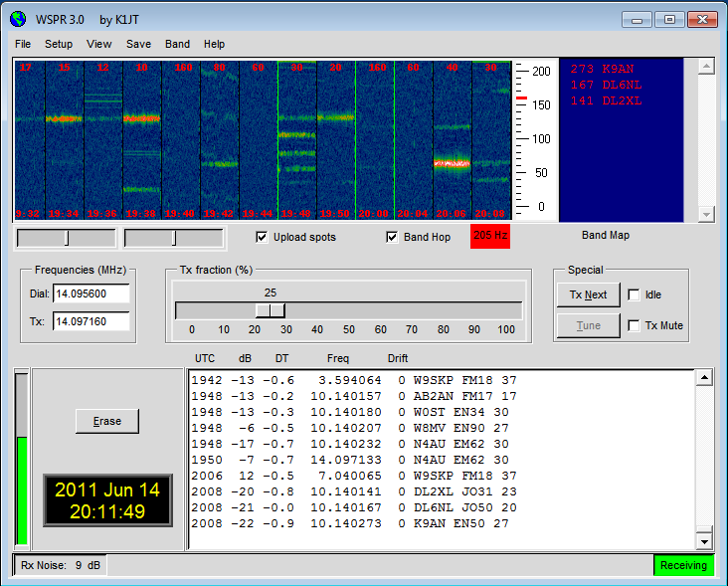Disable the Band Hop checkbox

coord(392,237)
